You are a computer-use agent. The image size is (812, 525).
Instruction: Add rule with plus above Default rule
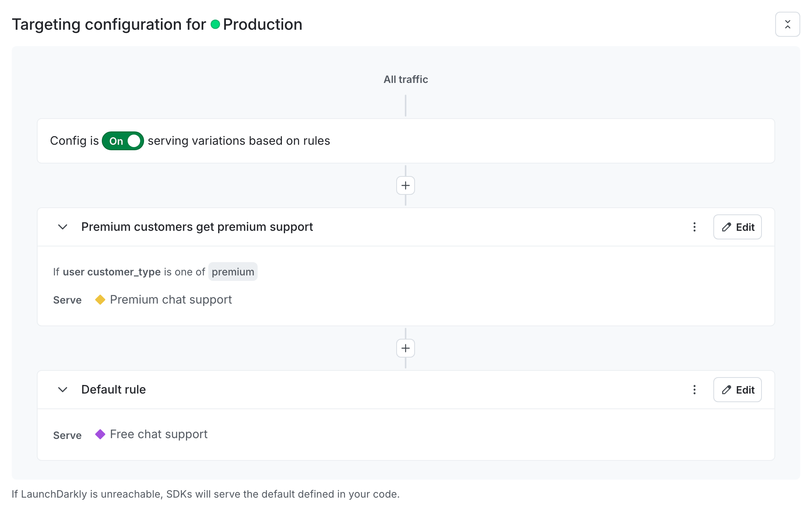(x=406, y=348)
